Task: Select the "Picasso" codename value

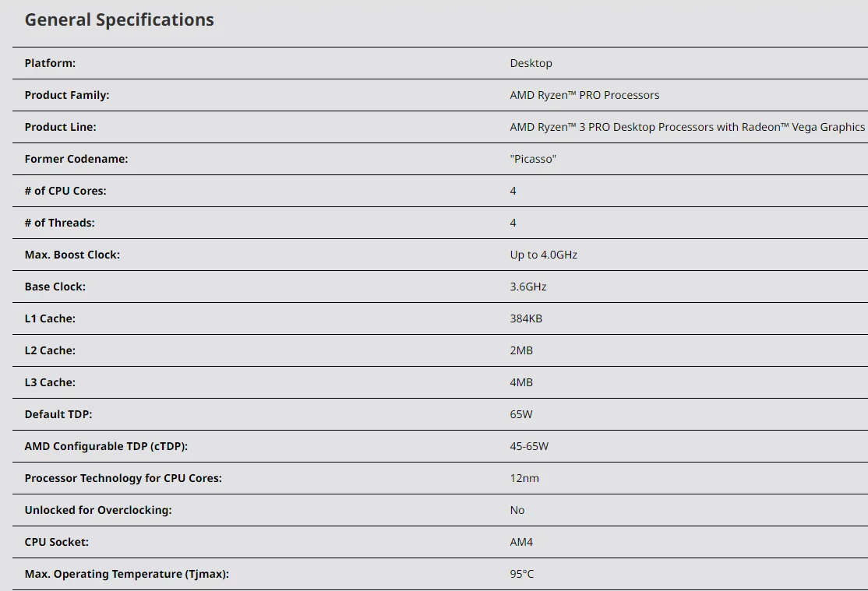Action: [x=533, y=159]
